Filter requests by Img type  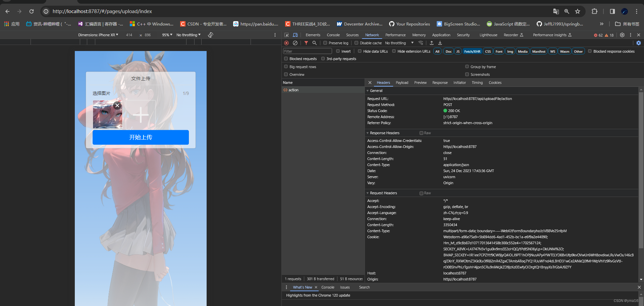510,51
